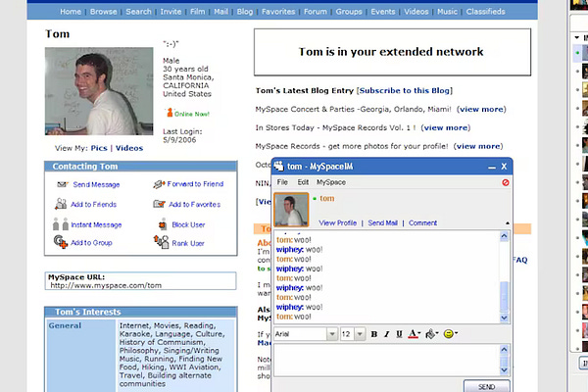Screen dimensions: 588x392
Task: Open the File menu in MySpaceIM
Action: [x=282, y=182]
